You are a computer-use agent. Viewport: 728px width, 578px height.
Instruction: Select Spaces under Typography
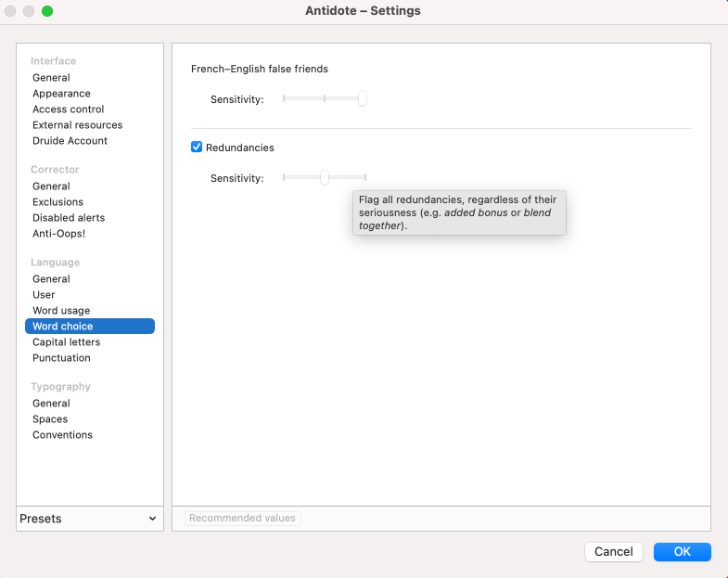(50, 419)
